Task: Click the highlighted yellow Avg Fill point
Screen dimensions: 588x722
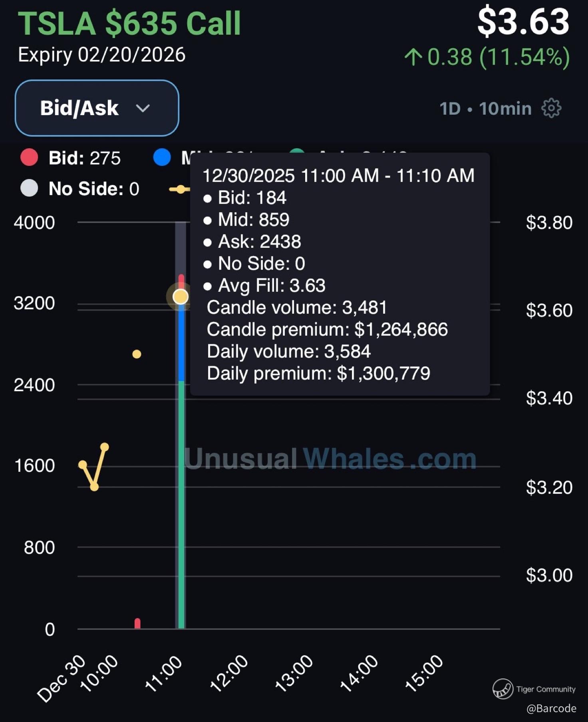Action: coord(181,296)
